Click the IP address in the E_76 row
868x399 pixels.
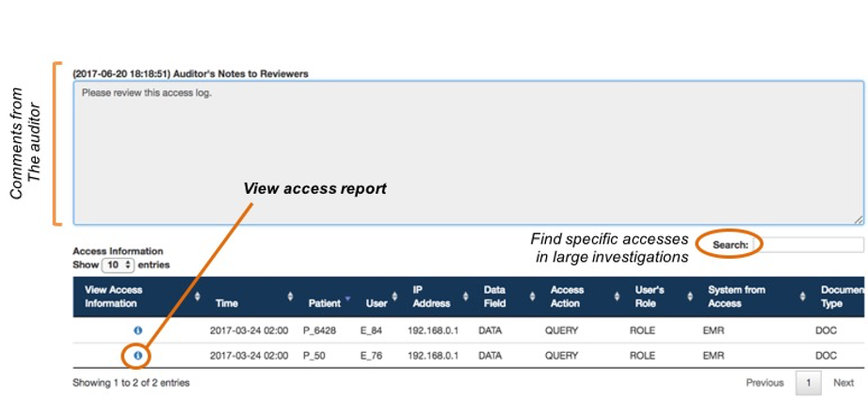point(433,356)
